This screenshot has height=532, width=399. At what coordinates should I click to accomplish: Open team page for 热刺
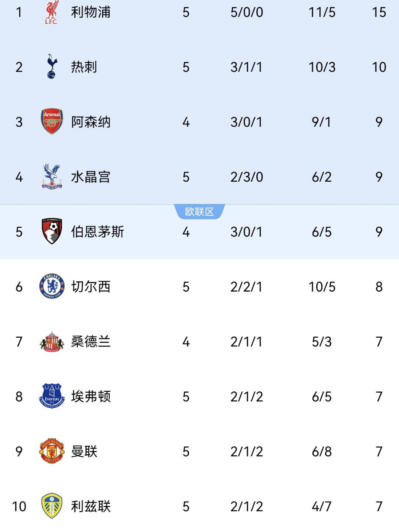coord(84,67)
